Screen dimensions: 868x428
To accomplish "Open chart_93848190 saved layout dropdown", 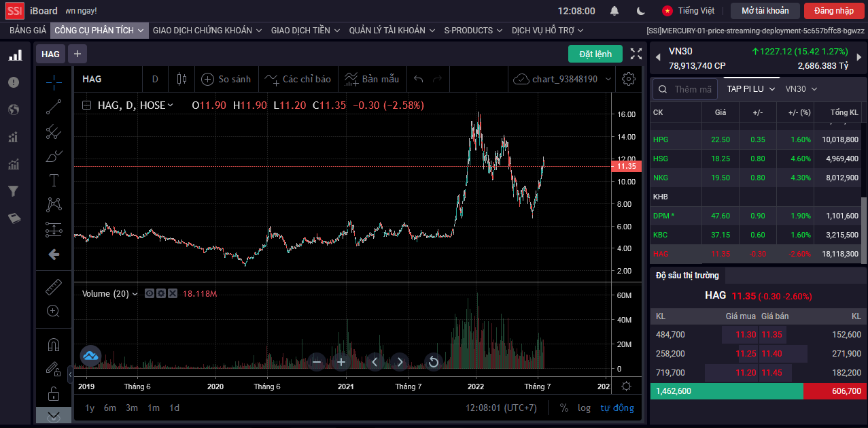I will coord(562,79).
